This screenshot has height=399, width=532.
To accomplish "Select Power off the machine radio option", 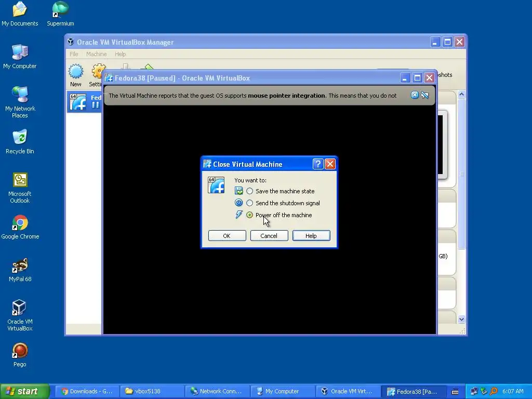I will pyautogui.click(x=250, y=215).
